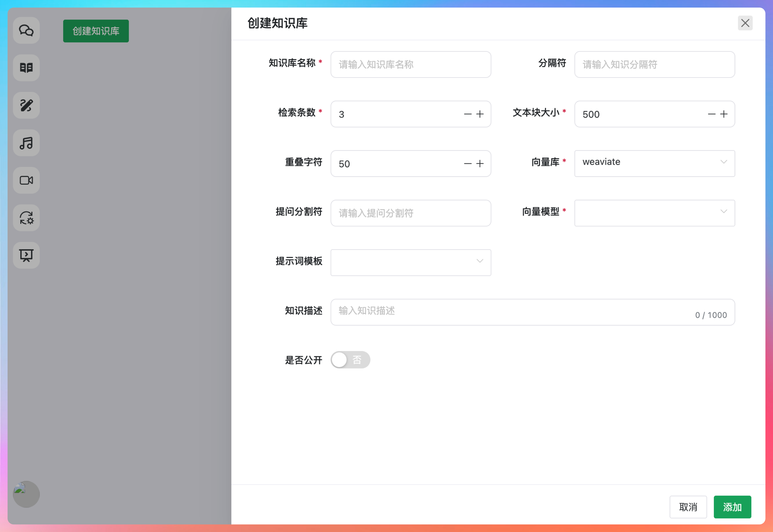Close the 创建知识库 dialog with X
Viewport: 773px width, 532px height.
coord(745,23)
